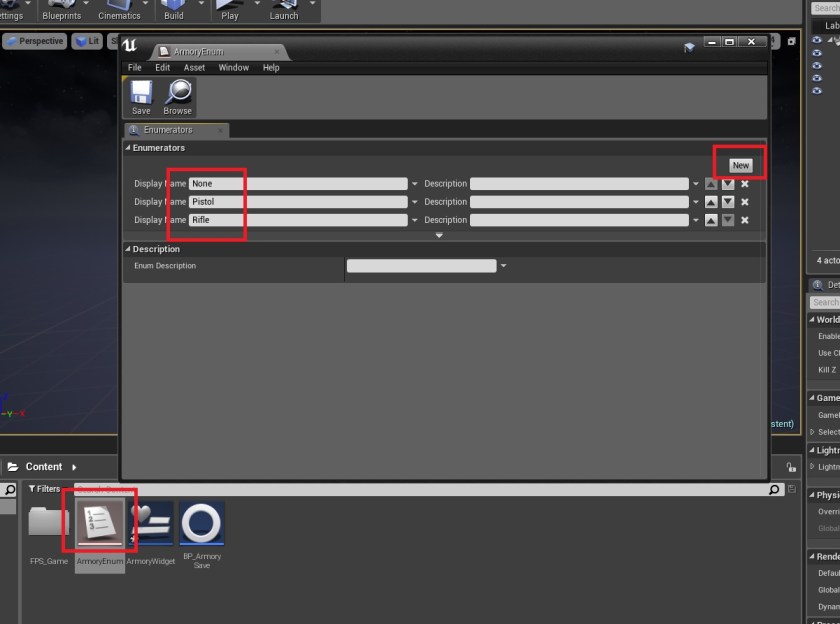
Task: Select the ArmoryEnum asset thumbnail
Action: pos(99,522)
